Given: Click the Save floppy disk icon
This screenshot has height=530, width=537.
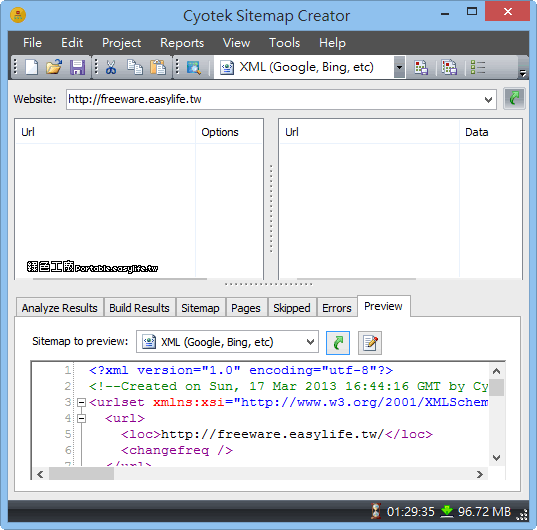Looking at the screenshot, I should tap(77, 67).
